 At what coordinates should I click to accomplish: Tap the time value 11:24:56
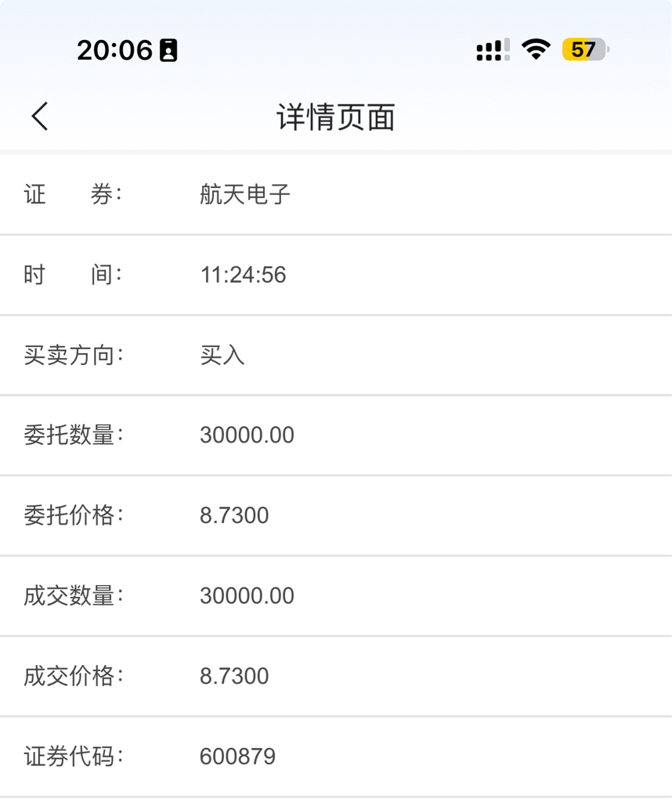[243, 275]
